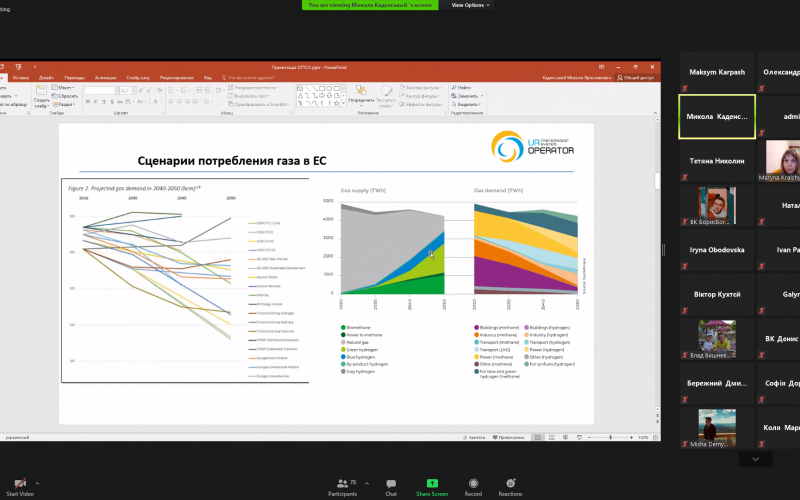Click the decrease font size icon
800x500 pixels.
(x=149, y=90)
